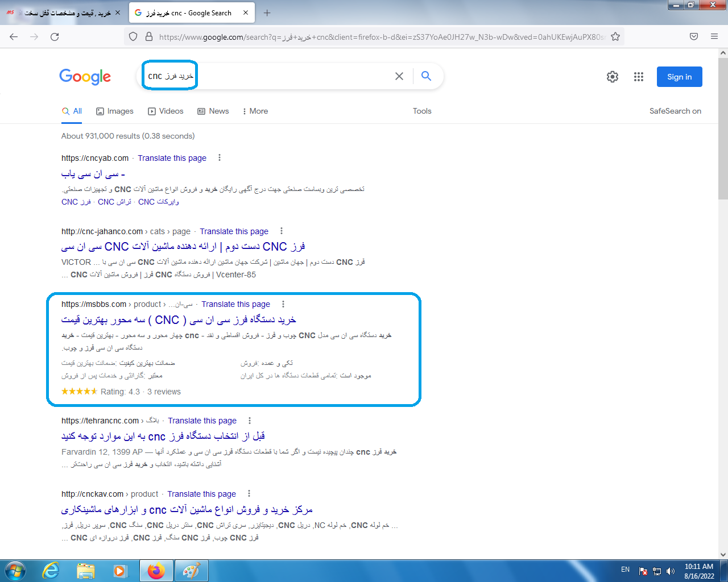Select the All results tab
Screen dimensions: 728x582
pos(72,111)
